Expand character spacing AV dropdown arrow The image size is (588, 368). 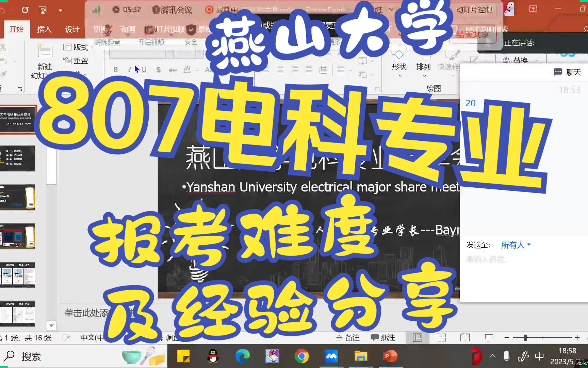tap(197, 70)
